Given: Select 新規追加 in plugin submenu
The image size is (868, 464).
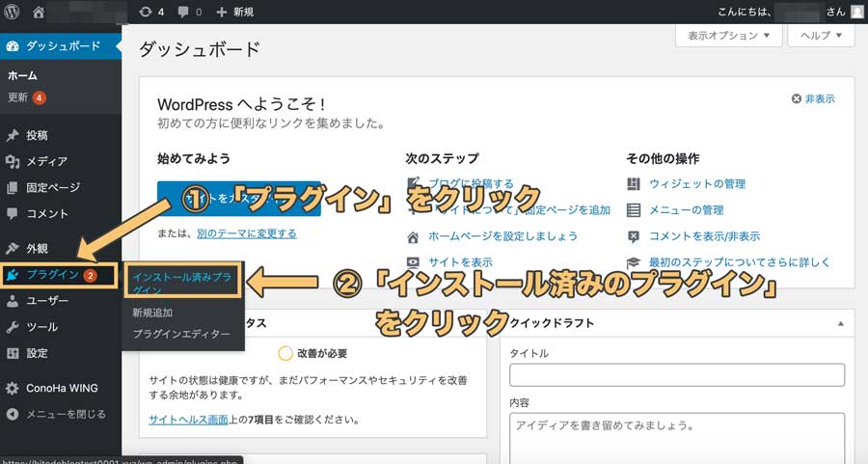Looking at the screenshot, I should click(x=152, y=313).
